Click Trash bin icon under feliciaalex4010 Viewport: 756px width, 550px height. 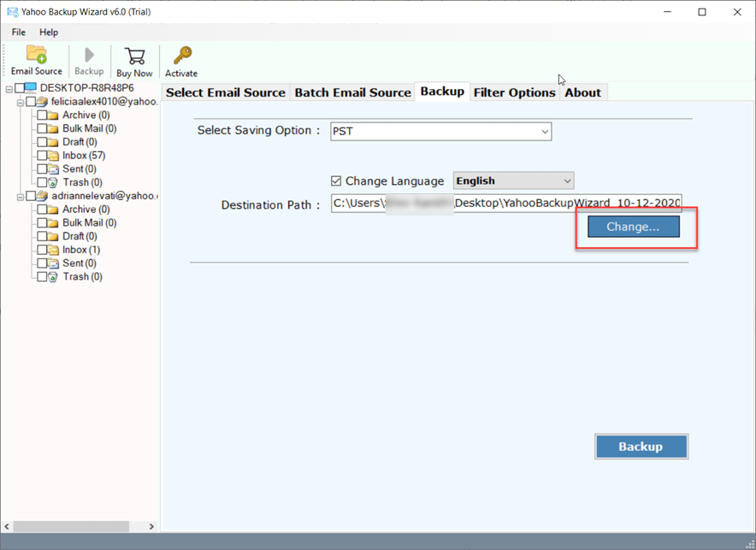click(53, 183)
